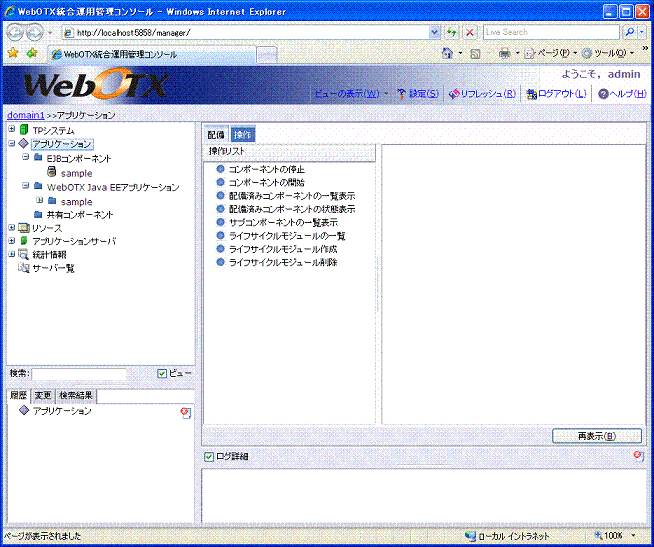654x547 pixels.
Task: Click the 検索 search input field
Action: (78, 374)
